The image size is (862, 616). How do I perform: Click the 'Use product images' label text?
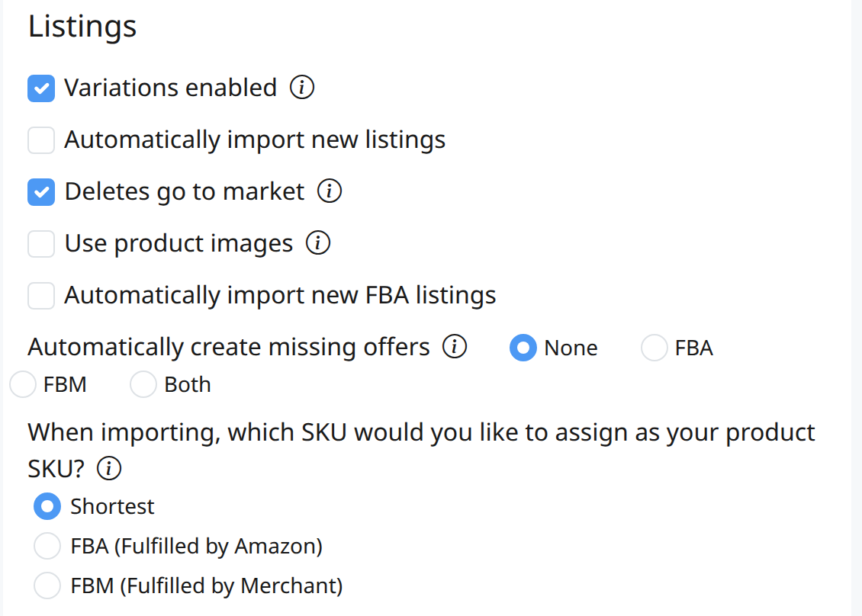(179, 243)
